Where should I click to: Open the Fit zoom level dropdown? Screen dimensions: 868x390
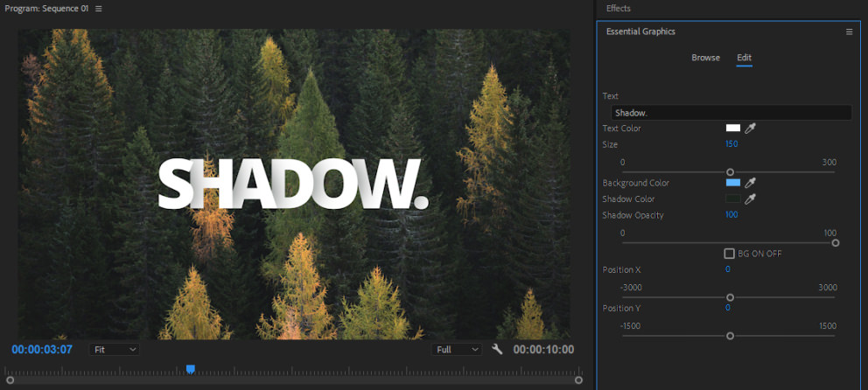pos(114,350)
